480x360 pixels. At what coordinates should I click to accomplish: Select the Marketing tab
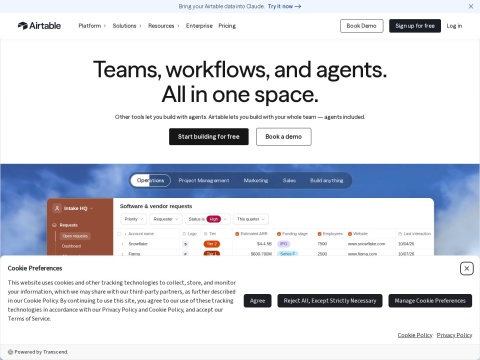click(256, 180)
